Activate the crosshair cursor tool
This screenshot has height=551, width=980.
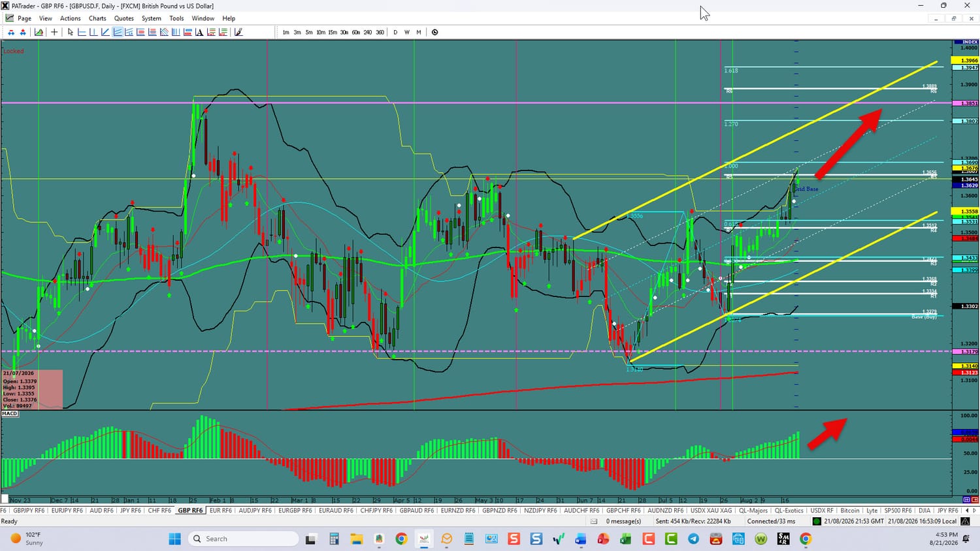tap(54, 32)
